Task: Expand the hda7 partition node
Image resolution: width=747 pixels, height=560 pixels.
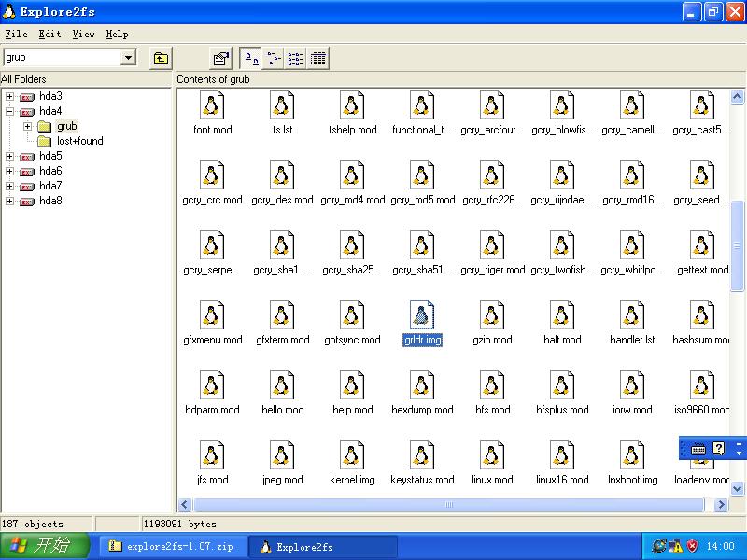Action: pyautogui.click(x=9, y=186)
